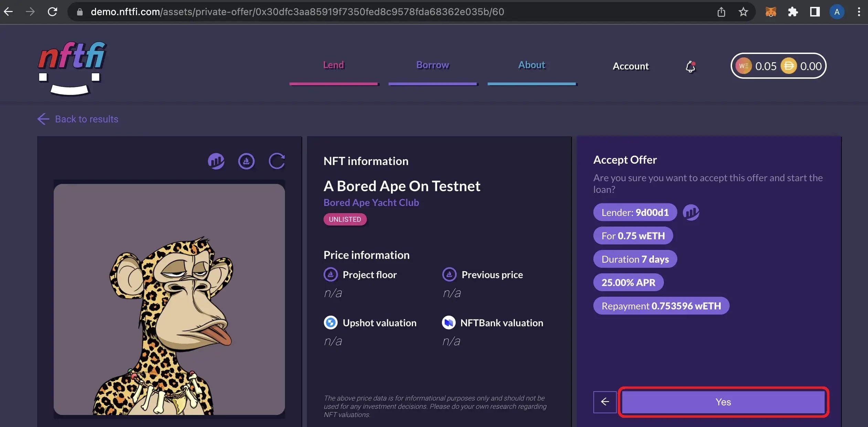Go to the Account menu
Viewport: 868px width, 427px height.
point(631,66)
